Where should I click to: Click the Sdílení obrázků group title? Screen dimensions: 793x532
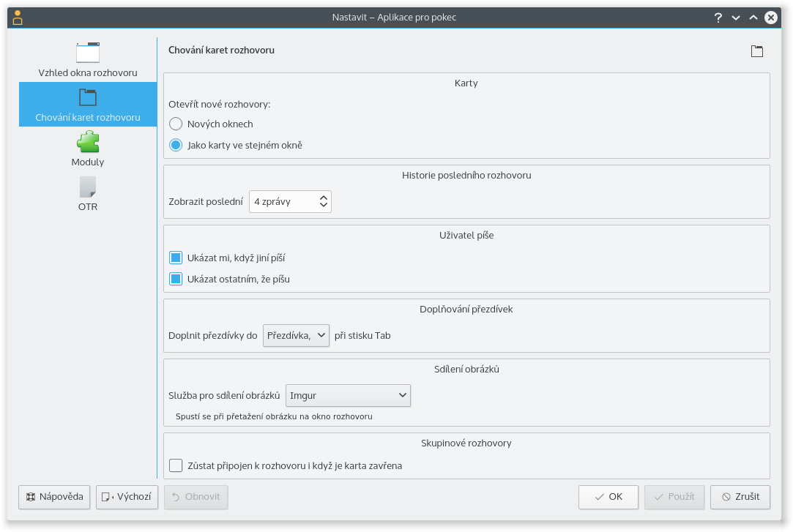coord(466,369)
